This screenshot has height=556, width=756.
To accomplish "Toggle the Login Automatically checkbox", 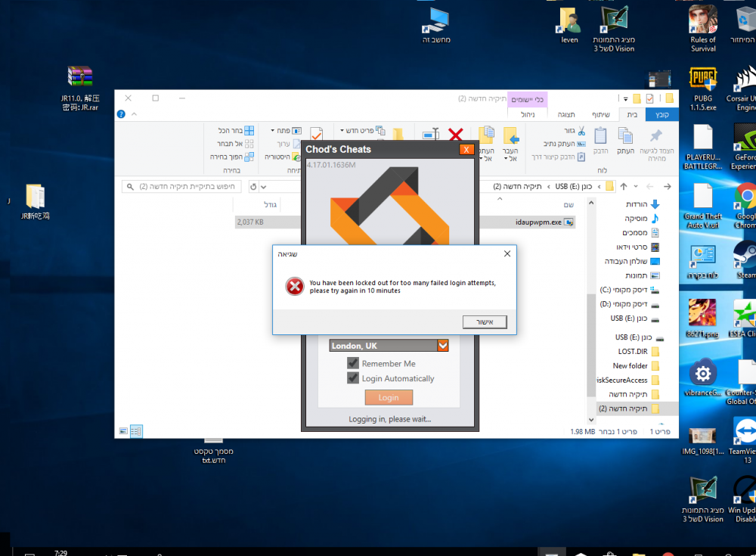I will [353, 378].
